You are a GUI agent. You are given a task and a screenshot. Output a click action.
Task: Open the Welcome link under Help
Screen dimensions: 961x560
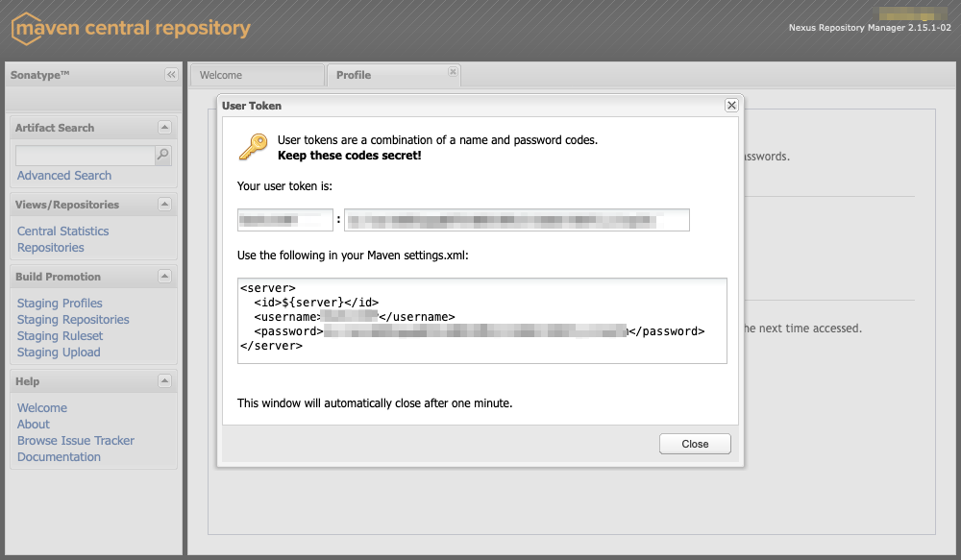pos(42,408)
